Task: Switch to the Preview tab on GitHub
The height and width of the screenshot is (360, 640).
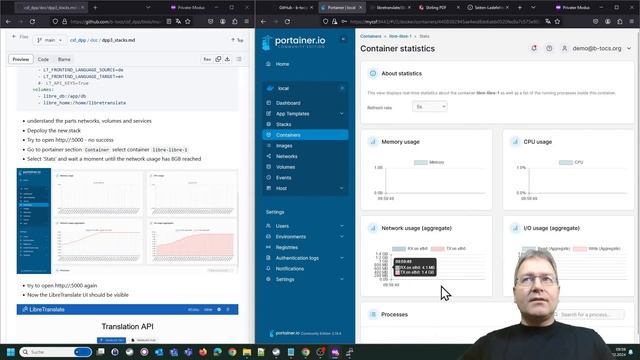Action: [x=20, y=59]
